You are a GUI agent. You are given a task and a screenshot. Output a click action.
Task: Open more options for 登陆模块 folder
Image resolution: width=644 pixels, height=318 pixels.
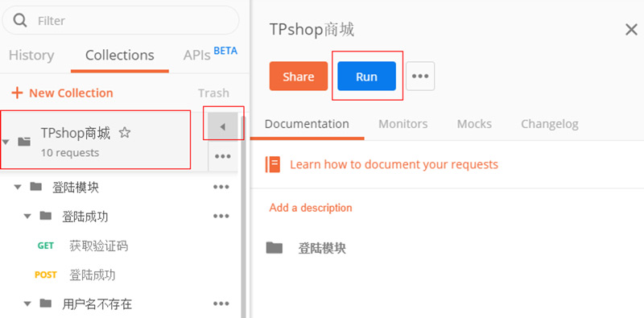[221, 188]
